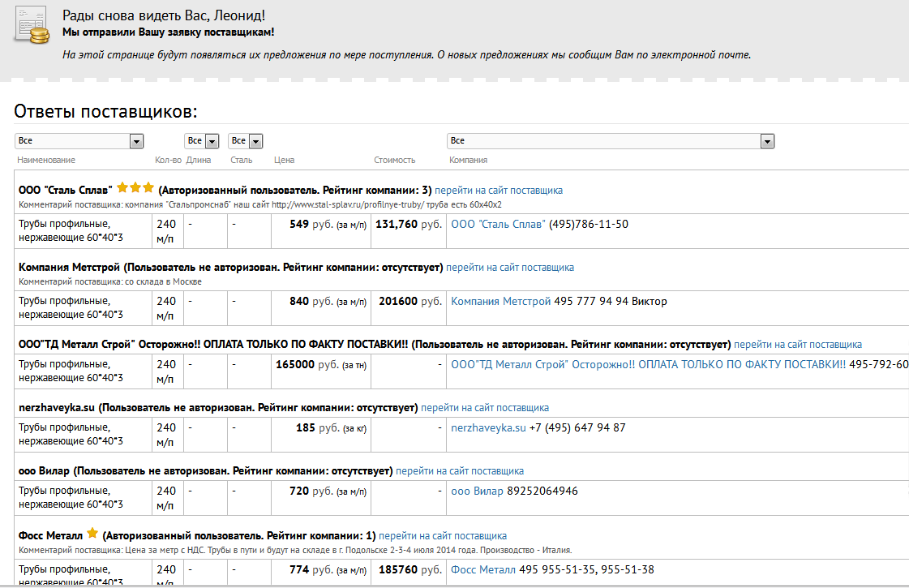
Task: Go to supplier site for ООО "Сталь Сплав"
Action: point(499,191)
